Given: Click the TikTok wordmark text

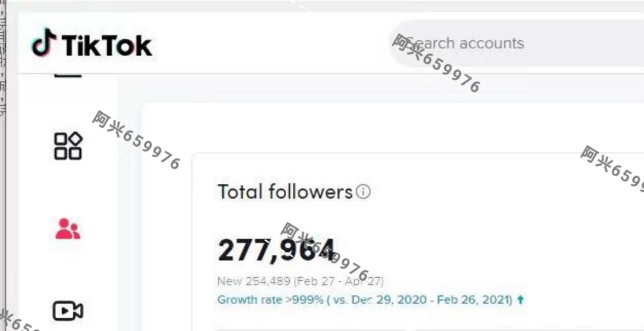Looking at the screenshot, I should 107,45.
